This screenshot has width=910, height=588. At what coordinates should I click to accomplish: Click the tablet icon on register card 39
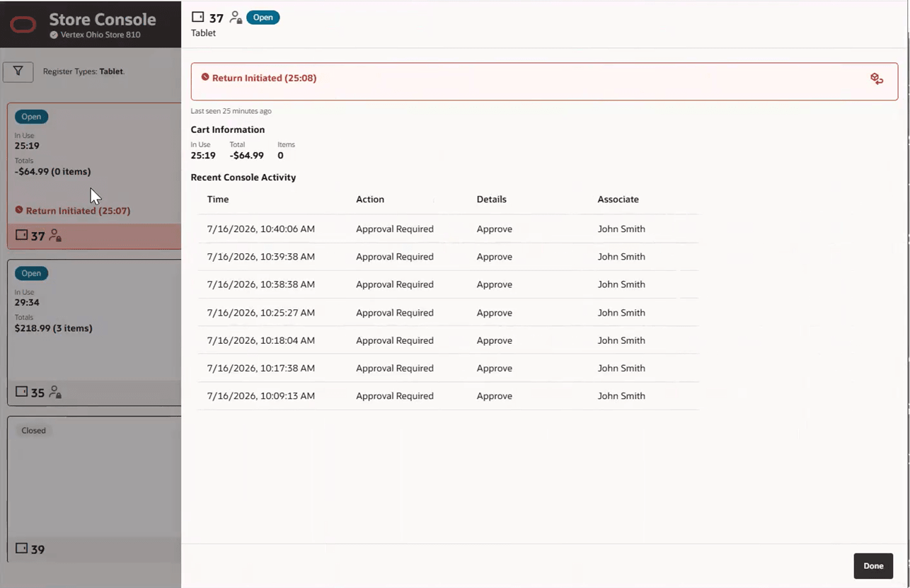point(21,548)
